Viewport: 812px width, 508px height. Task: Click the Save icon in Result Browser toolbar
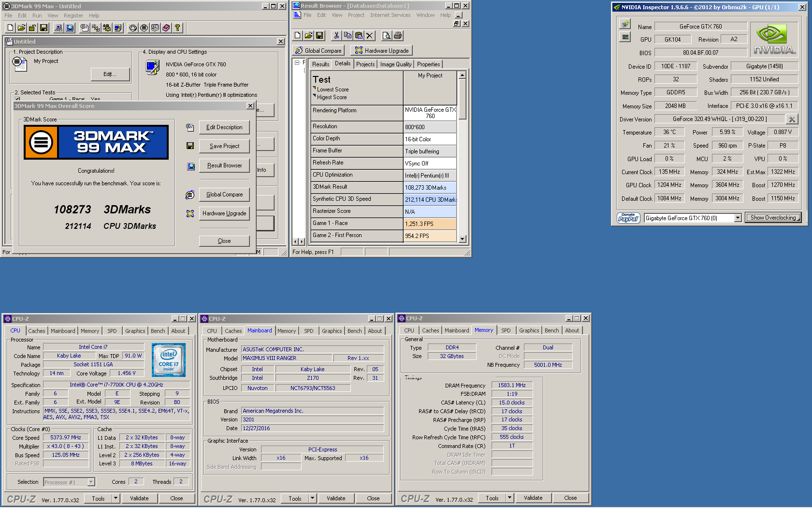[319, 35]
